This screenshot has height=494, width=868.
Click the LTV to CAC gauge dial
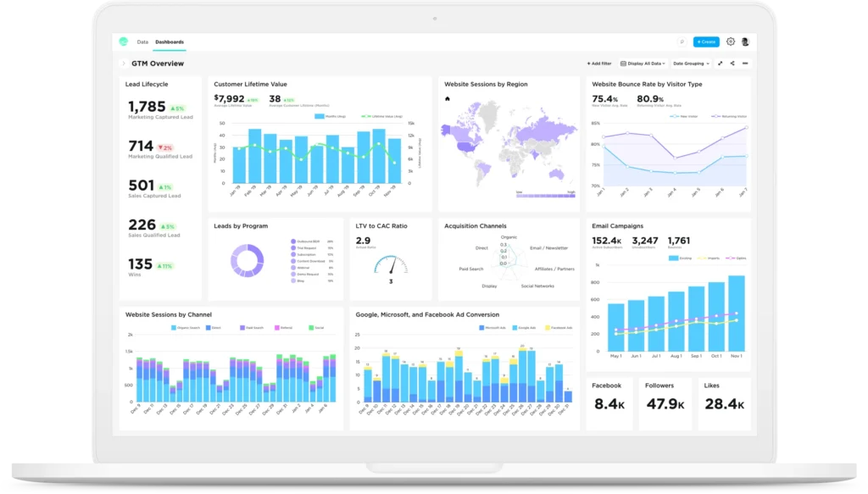point(391,264)
